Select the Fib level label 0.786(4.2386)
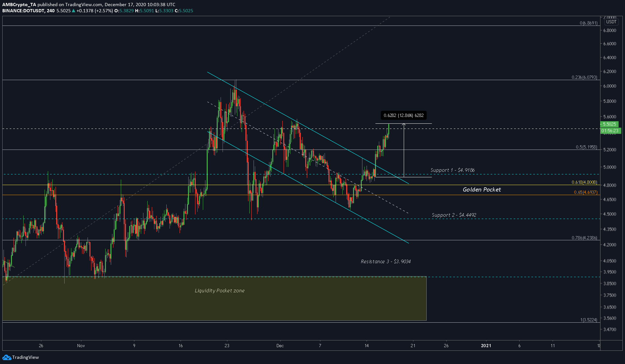The image size is (625, 364). 584,238
